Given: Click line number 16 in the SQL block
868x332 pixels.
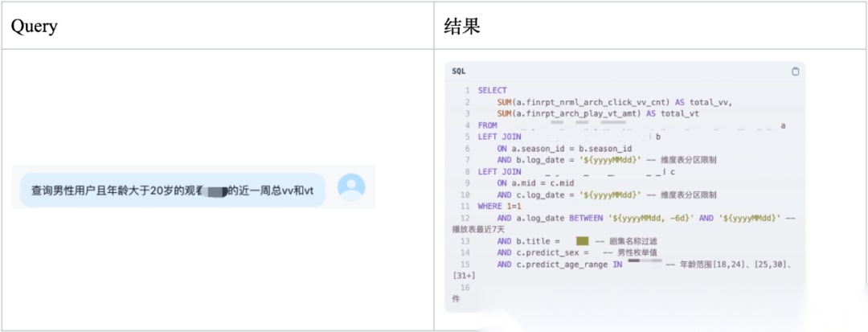Looking at the screenshot, I should [x=465, y=288].
